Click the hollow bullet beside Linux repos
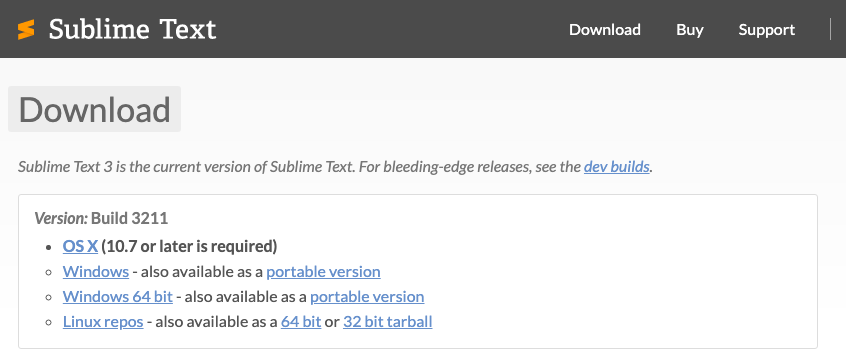Viewport: 846px width, 360px height. pyautogui.click(x=50, y=323)
